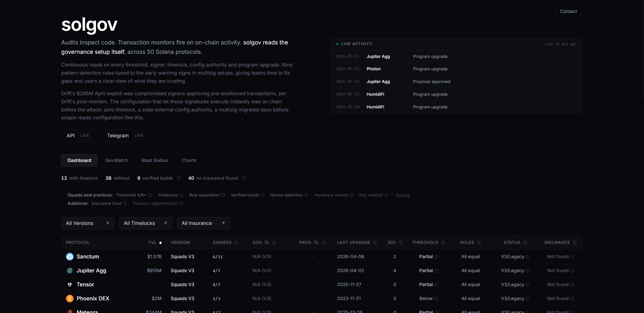Click info icon beside Jupiter Agg's V3/Legacy status
Viewport: 644px width, 313px height.
[528, 271]
